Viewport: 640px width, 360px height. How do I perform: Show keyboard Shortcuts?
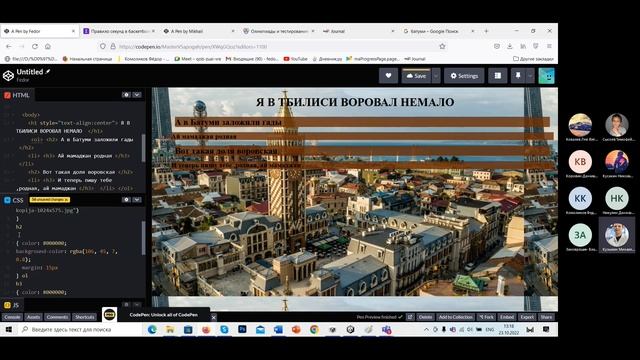pos(84,317)
